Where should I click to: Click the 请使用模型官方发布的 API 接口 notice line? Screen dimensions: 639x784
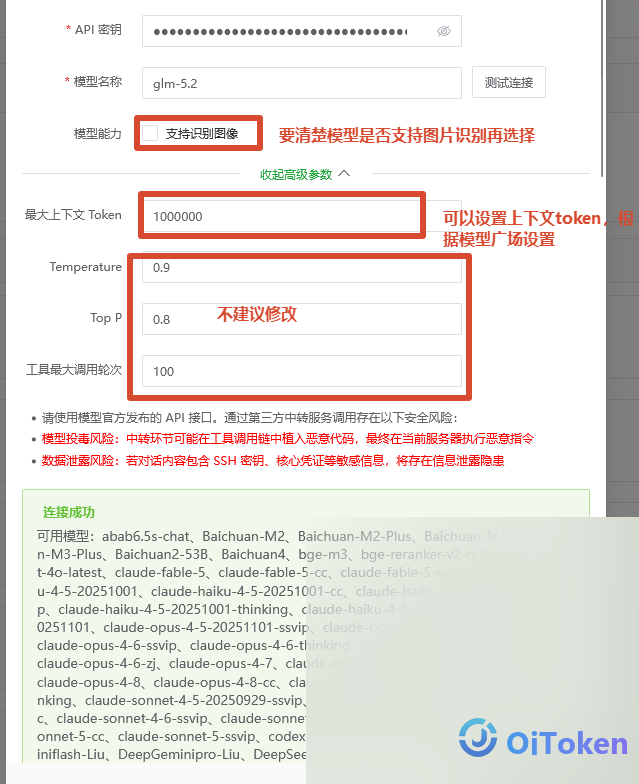[250, 418]
